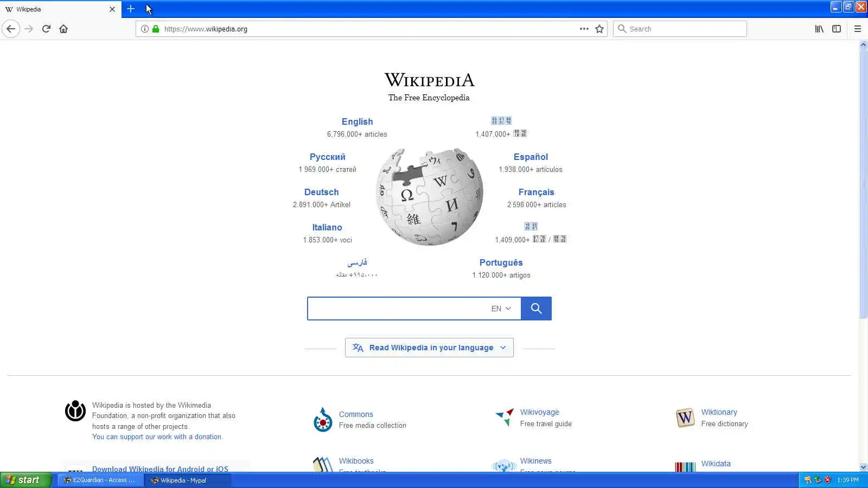
Task: Show site information icon in address bar
Action: 145,29
